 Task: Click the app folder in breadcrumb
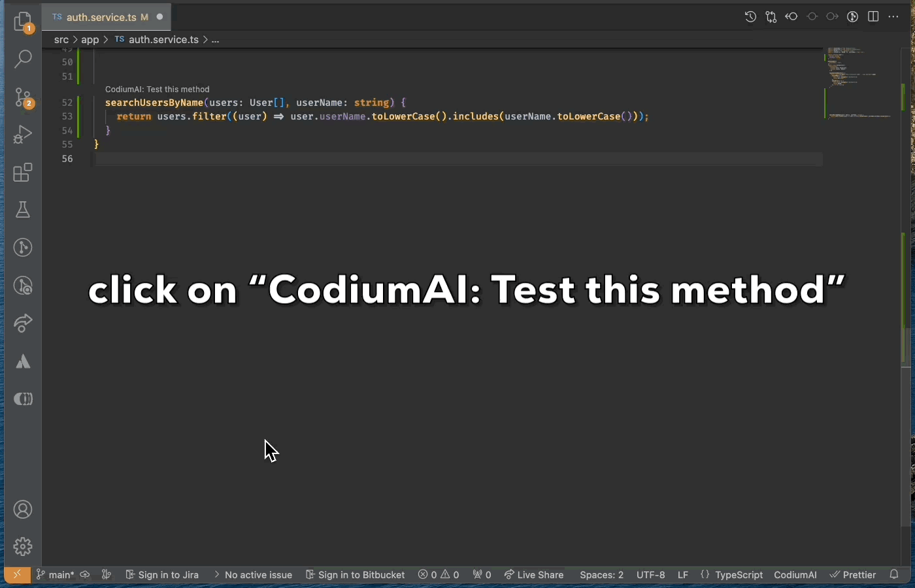point(90,40)
